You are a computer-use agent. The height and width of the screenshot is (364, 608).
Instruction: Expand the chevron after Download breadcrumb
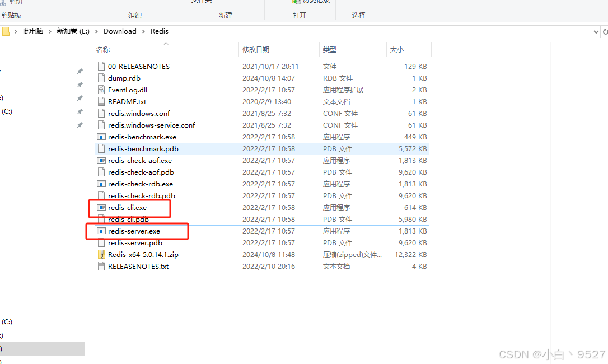tap(143, 31)
